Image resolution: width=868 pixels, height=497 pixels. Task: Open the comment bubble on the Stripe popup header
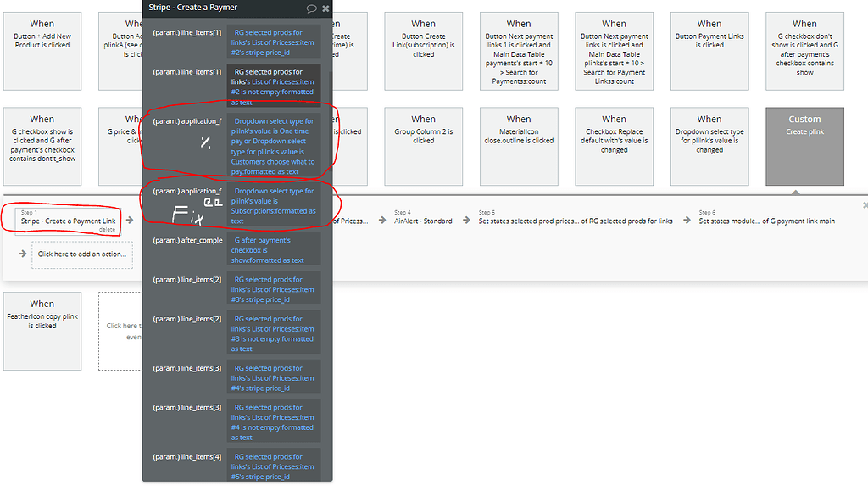pos(310,8)
